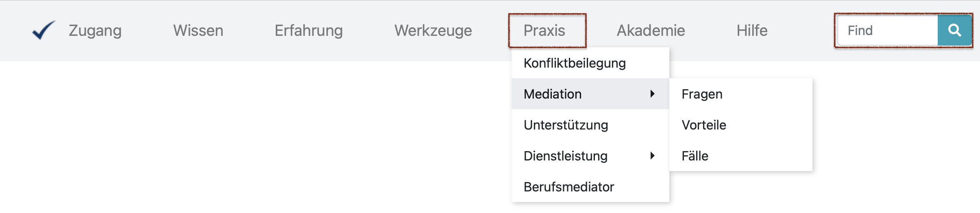The width and height of the screenshot is (980, 213).
Task: Open the Wissen menu
Action: click(198, 31)
